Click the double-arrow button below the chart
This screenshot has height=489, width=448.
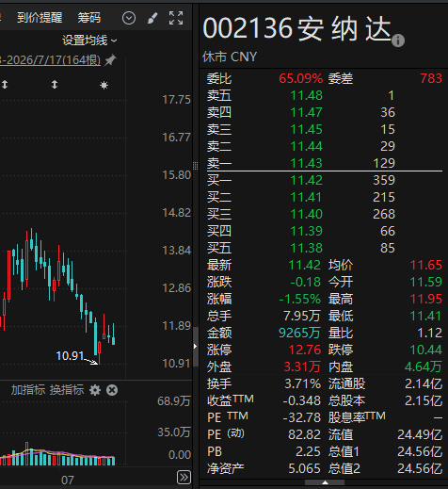tap(184, 478)
